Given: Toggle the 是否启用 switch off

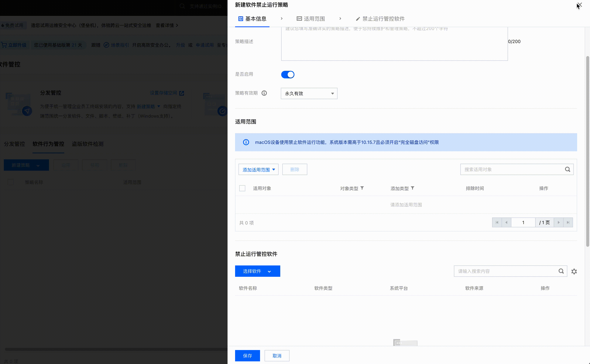Looking at the screenshot, I should (288, 75).
